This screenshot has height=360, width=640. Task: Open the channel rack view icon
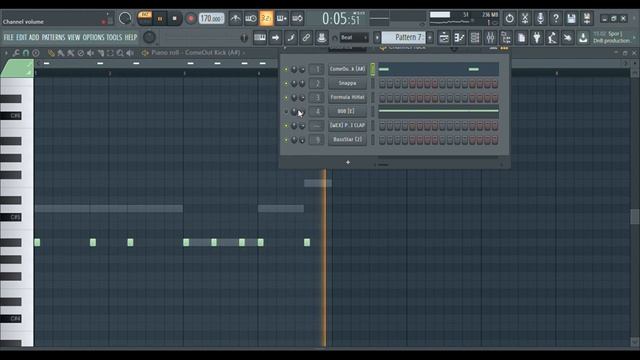[x=475, y=38]
